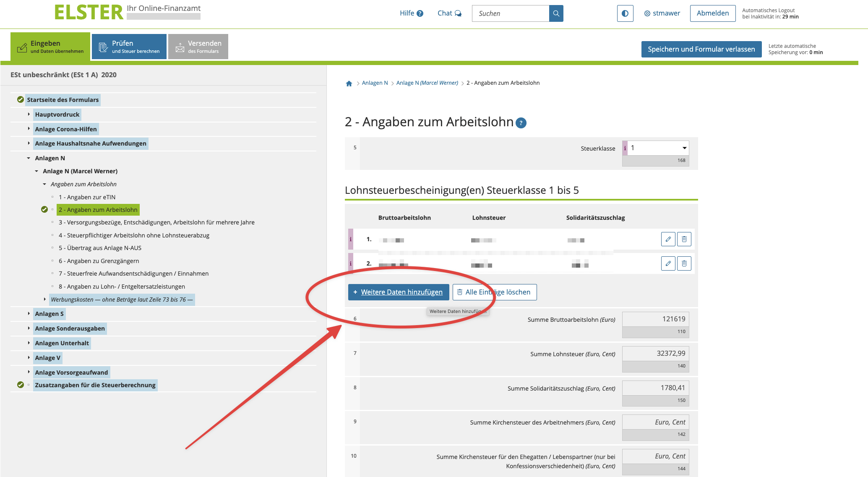Click the Summe Bruttoarbeitslohn field

click(x=655, y=319)
